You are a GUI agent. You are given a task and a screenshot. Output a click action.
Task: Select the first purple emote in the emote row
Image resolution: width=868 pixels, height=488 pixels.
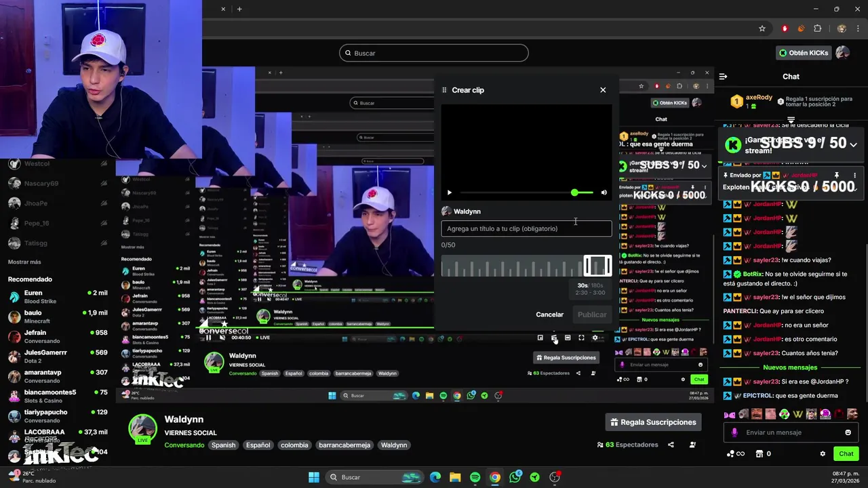tap(730, 414)
